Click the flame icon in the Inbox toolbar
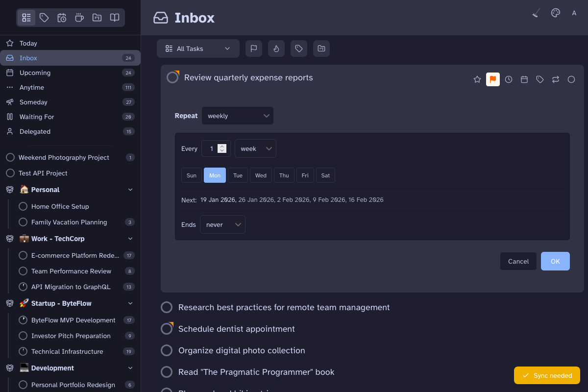 [x=276, y=48]
